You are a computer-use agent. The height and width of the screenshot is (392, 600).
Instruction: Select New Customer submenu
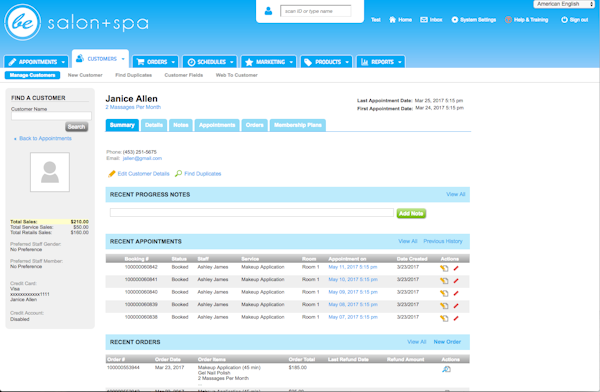pyautogui.click(x=85, y=75)
